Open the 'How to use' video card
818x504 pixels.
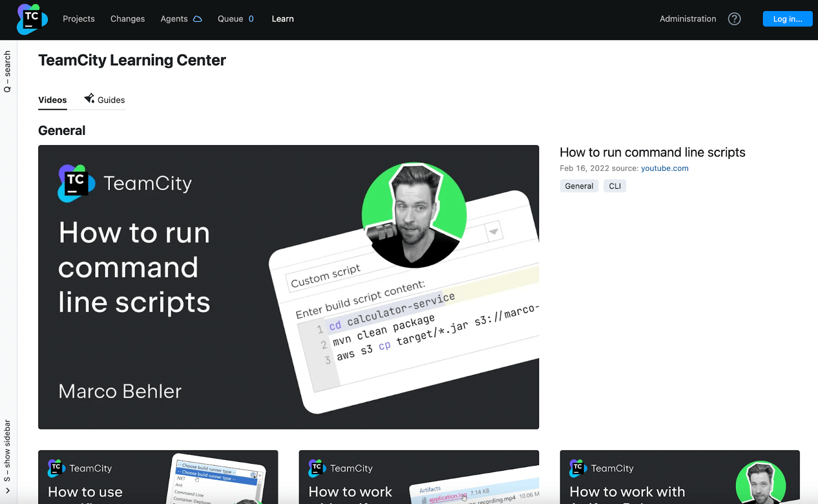158,477
